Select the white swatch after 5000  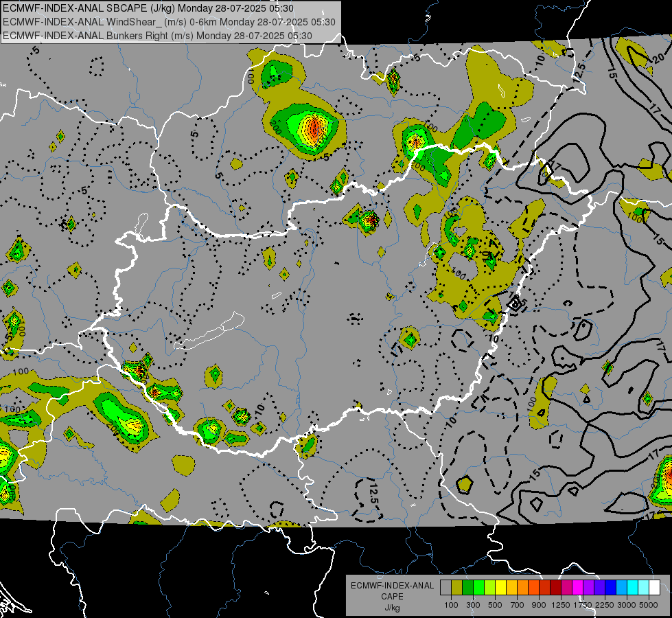click(655, 587)
